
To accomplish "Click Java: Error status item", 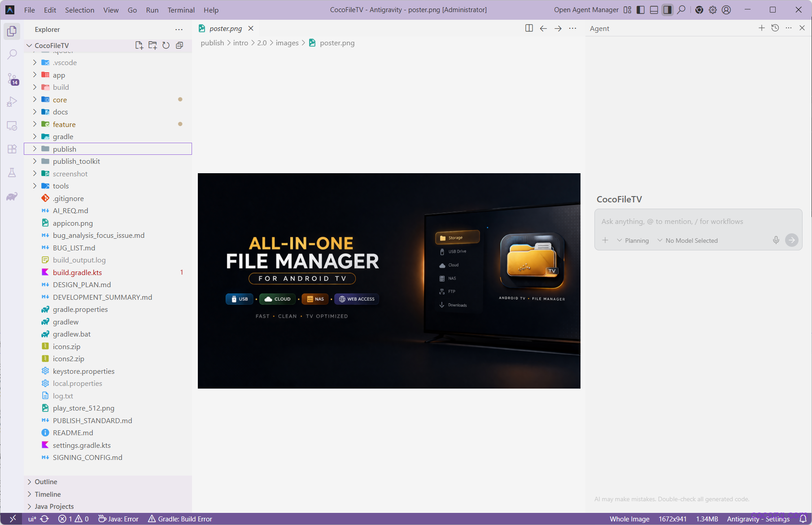I will (x=118, y=519).
